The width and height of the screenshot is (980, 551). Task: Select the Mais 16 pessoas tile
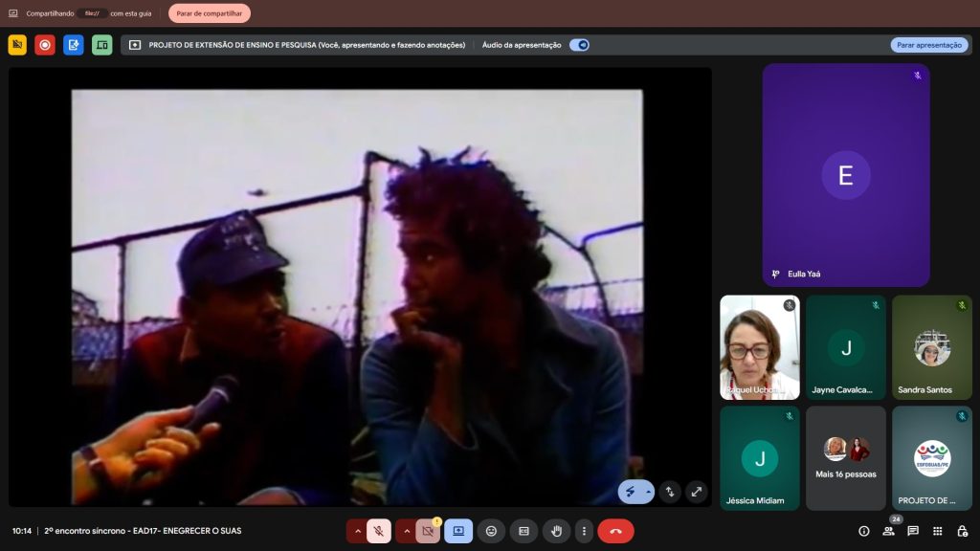(x=846, y=457)
